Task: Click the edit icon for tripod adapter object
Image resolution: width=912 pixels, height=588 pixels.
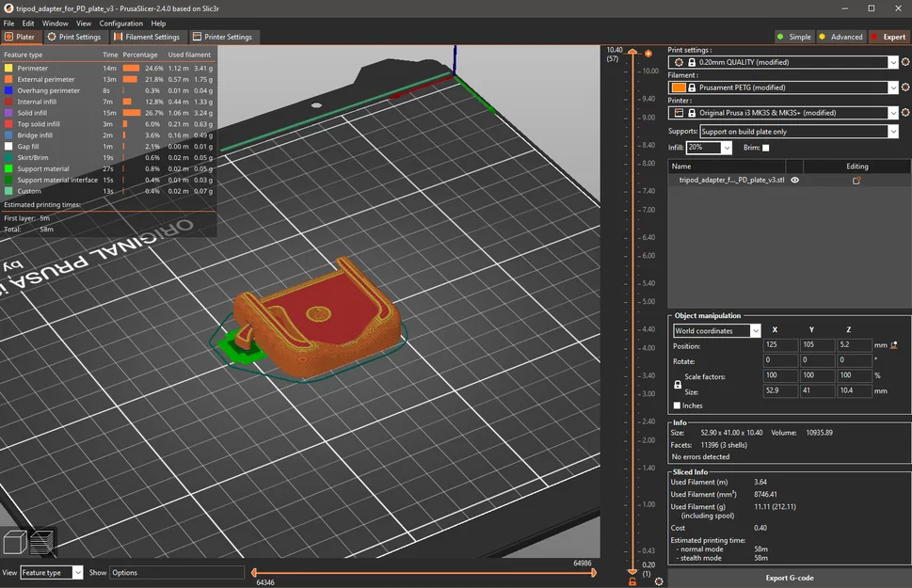Action: 856,180
